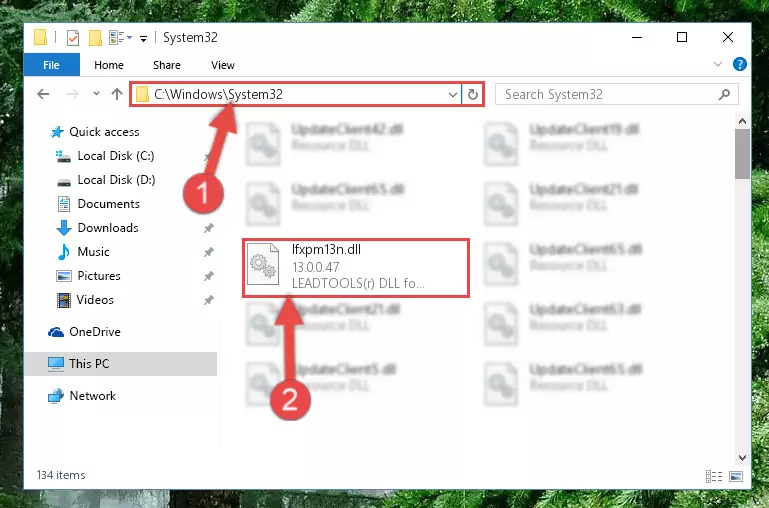Open the File menu
The height and width of the screenshot is (508, 769).
pos(51,65)
